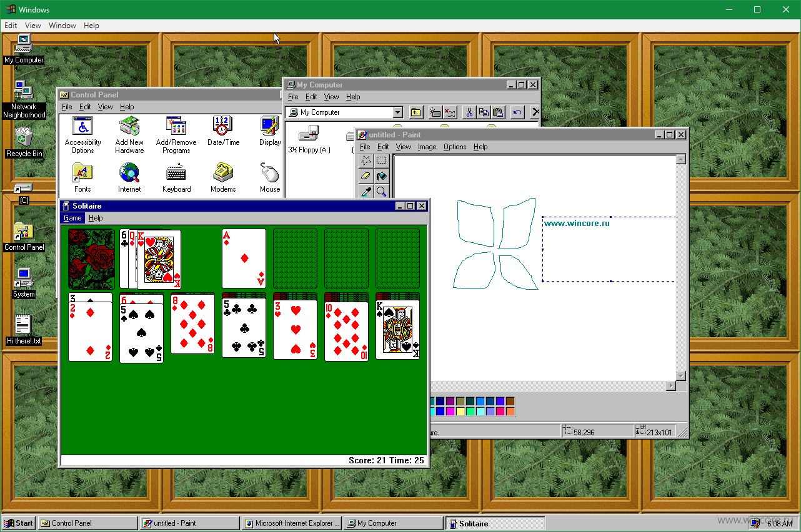
Task: Pick the Fill With Color bucket tool
Action: (381, 176)
